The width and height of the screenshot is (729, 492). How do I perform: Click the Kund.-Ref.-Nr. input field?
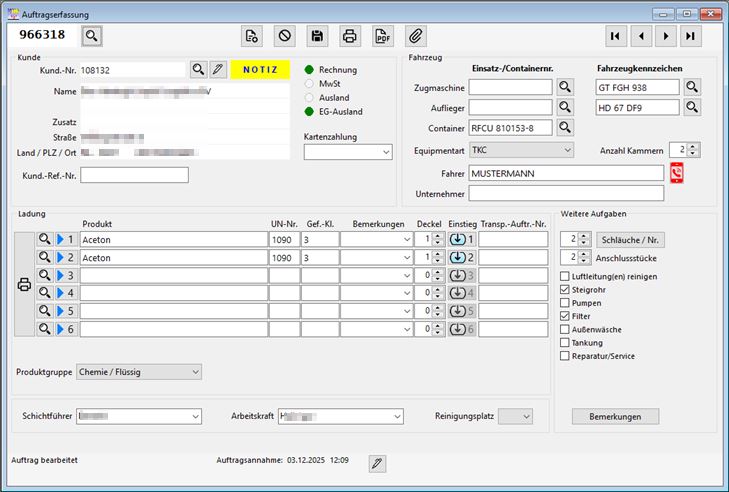point(134,176)
